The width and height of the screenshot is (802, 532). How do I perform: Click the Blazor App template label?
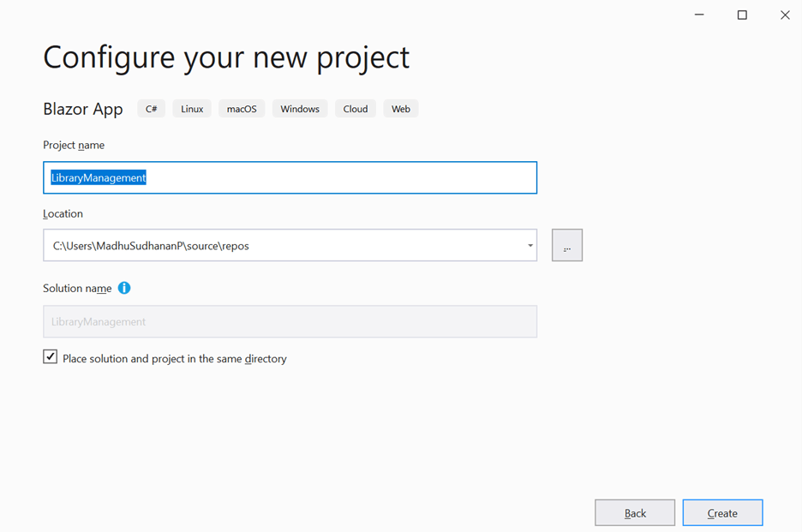pyautogui.click(x=83, y=109)
